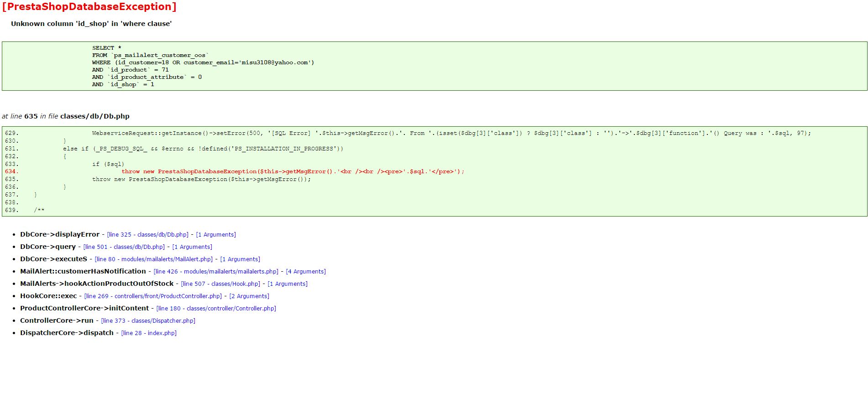
Task: Open the line 426 mailalerts.php link
Action: coord(216,272)
